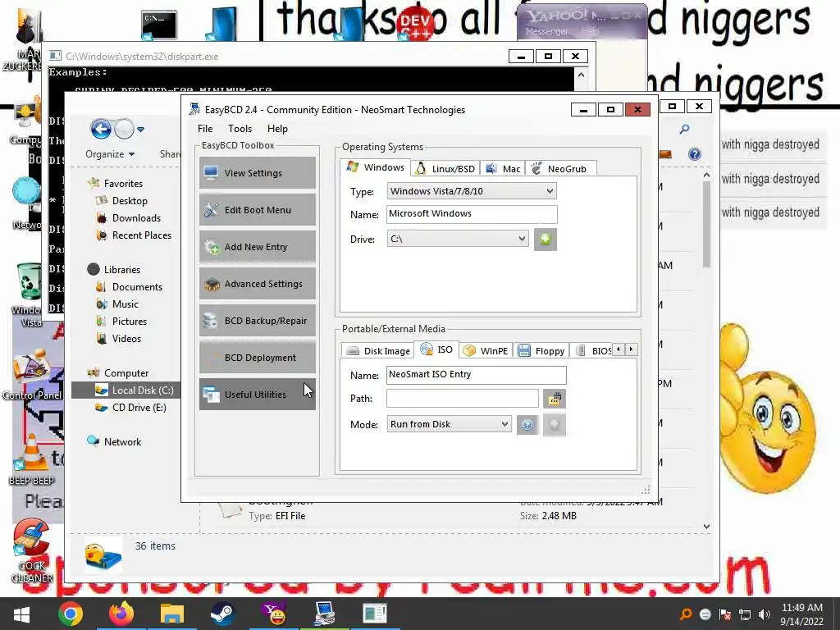Click the Explorer help question mark icon

coord(694,154)
